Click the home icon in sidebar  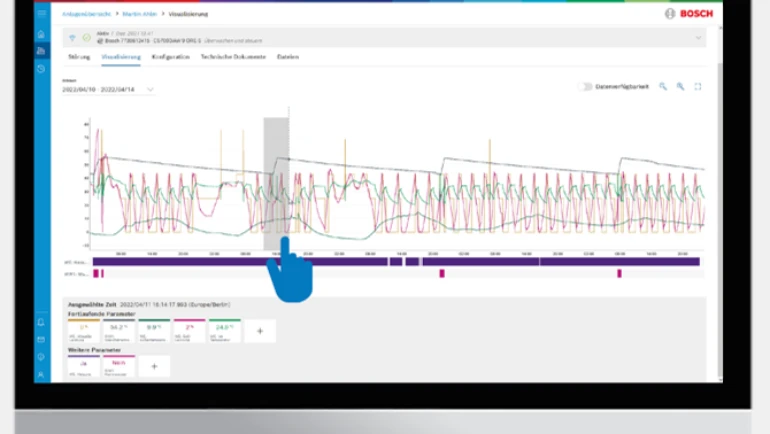point(41,34)
